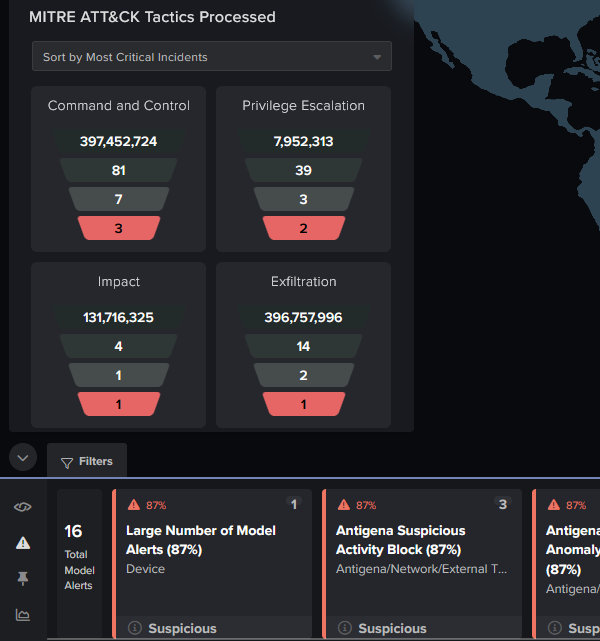Viewport: 600px width, 641px height.
Task: Toggle the eye visibility icon in the sidebar
Action: coord(22,507)
